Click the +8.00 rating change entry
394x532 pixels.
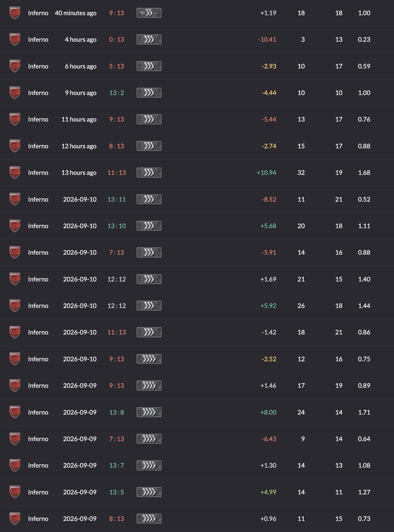point(268,412)
